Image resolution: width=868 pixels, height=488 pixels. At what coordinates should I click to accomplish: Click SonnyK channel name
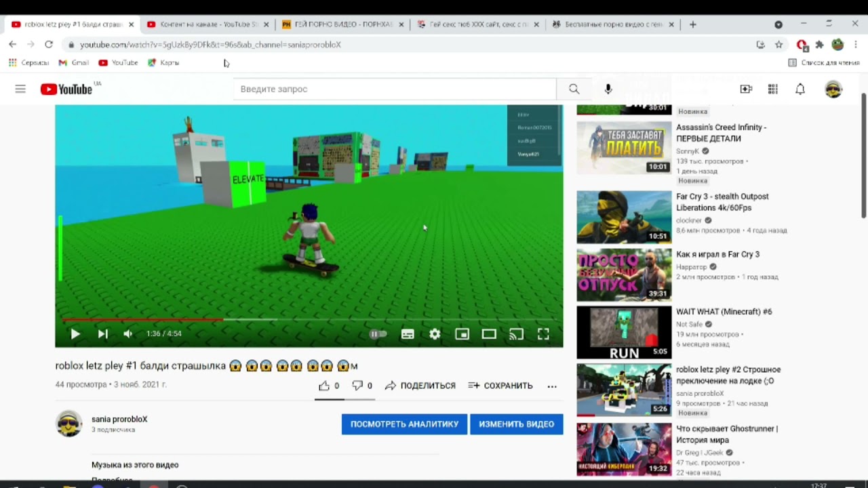point(688,151)
